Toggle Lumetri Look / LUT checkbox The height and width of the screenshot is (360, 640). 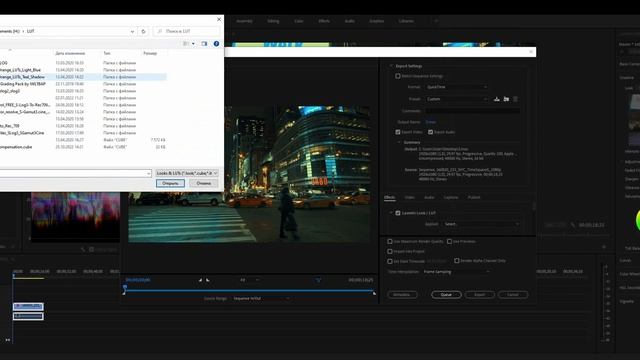click(398, 213)
